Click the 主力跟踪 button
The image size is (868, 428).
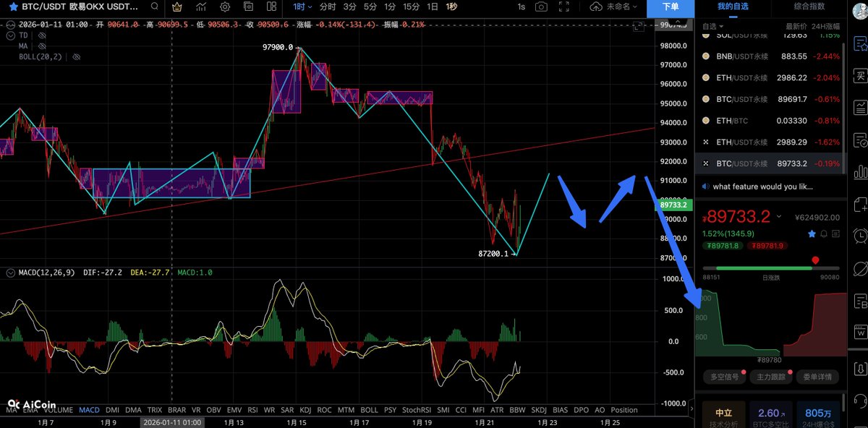click(771, 377)
